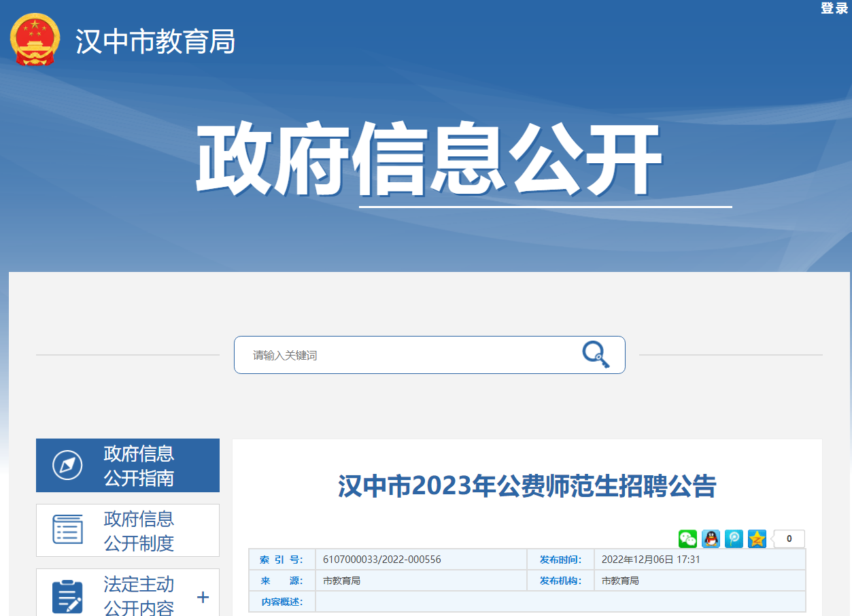Click the blue P share icon
This screenshot has width=852, height=616.
coord(734,539)
